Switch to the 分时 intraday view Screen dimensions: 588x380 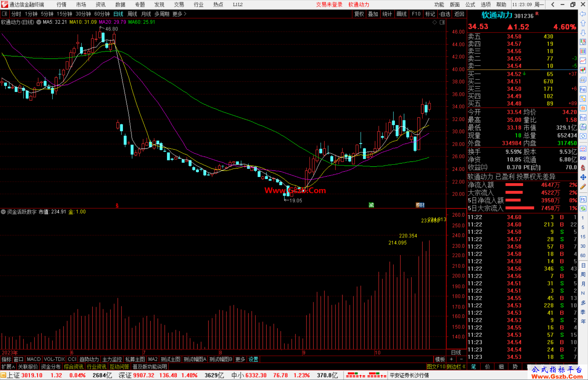pyautogui.click(x=16, y=14)
